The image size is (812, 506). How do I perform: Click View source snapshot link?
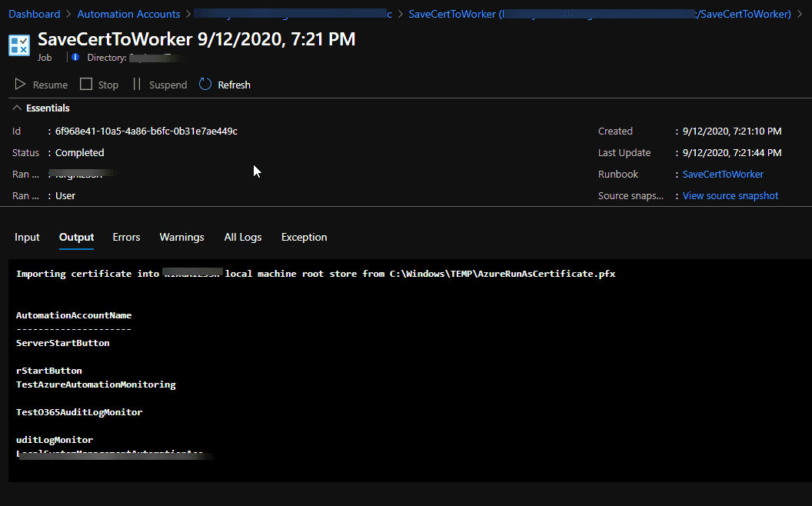coord(730,196)
